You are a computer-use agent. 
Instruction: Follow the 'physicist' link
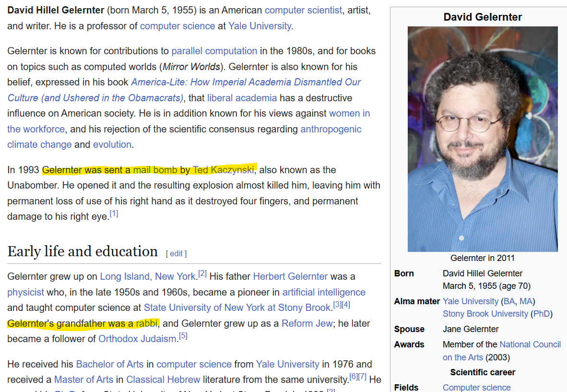26,292
